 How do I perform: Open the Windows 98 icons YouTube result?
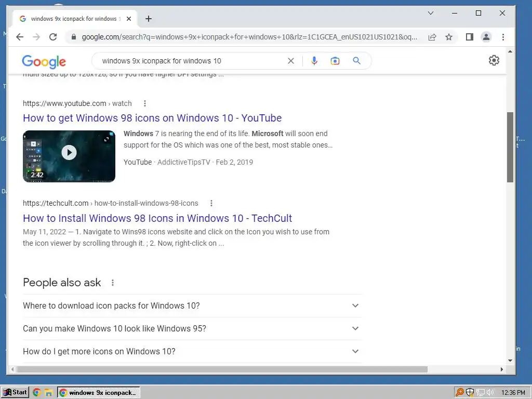(x=152, y=118)
